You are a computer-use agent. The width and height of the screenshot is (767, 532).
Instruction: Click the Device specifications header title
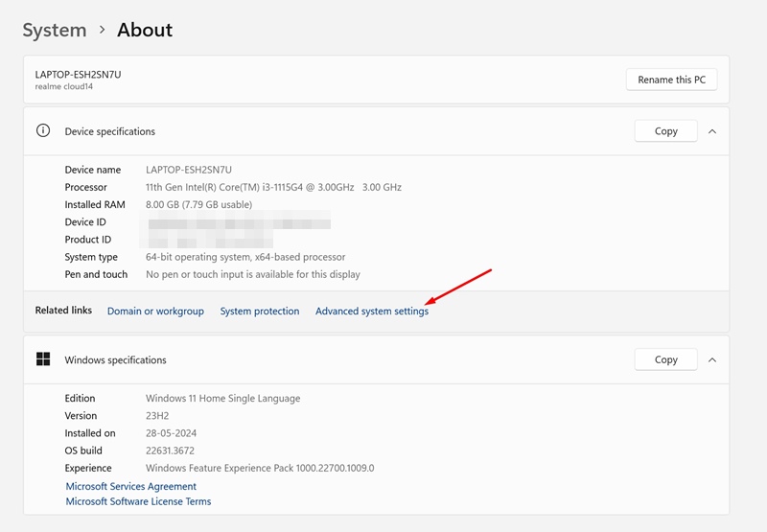(109, 131)
